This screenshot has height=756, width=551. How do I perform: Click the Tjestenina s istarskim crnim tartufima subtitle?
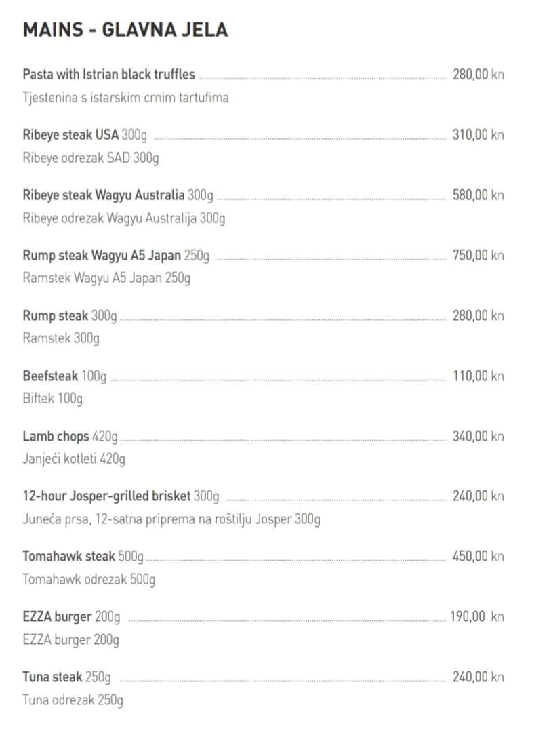pyautogui.click(x=126, y=98)
